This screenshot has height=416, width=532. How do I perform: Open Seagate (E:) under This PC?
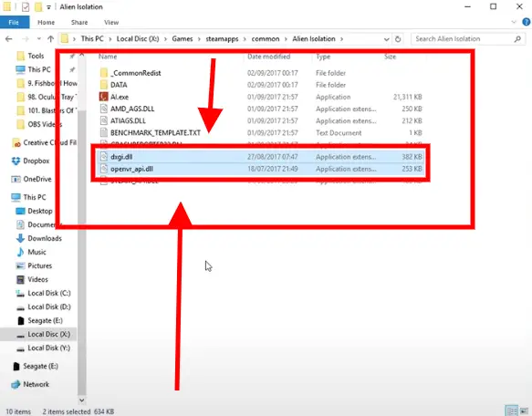coord(45,320)
